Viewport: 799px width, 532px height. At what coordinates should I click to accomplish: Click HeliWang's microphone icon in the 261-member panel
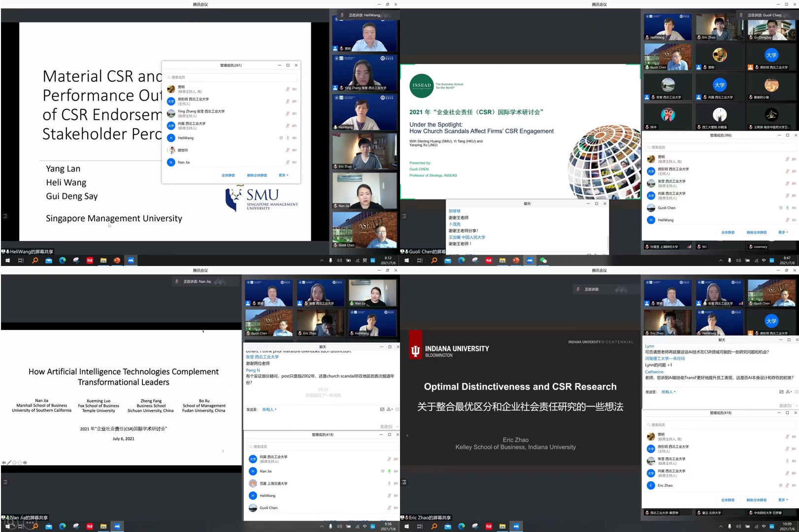288,138
